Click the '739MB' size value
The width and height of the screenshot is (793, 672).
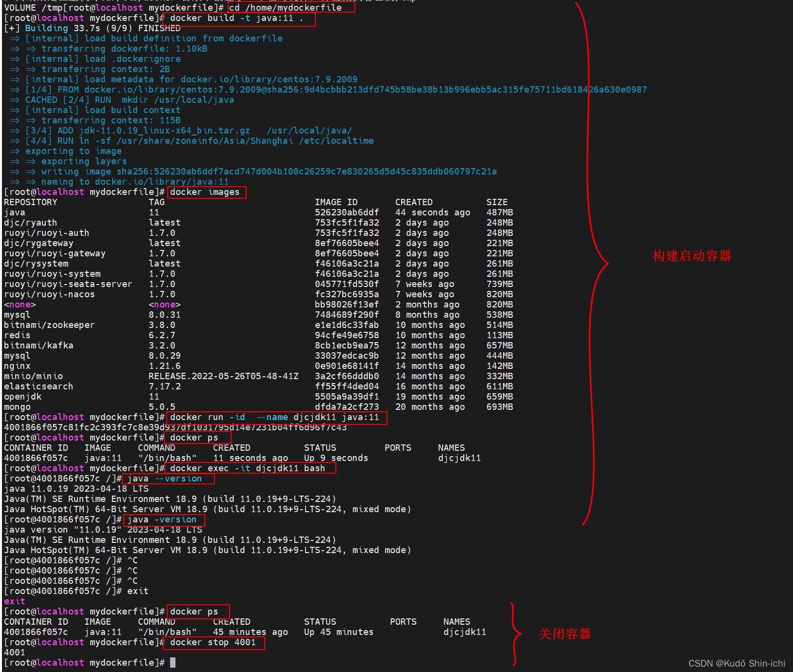[500, 284]
